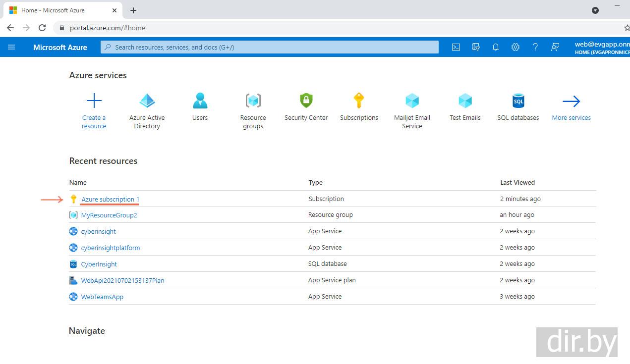Click the Create a resource plus icon

[x=94, y=101]
